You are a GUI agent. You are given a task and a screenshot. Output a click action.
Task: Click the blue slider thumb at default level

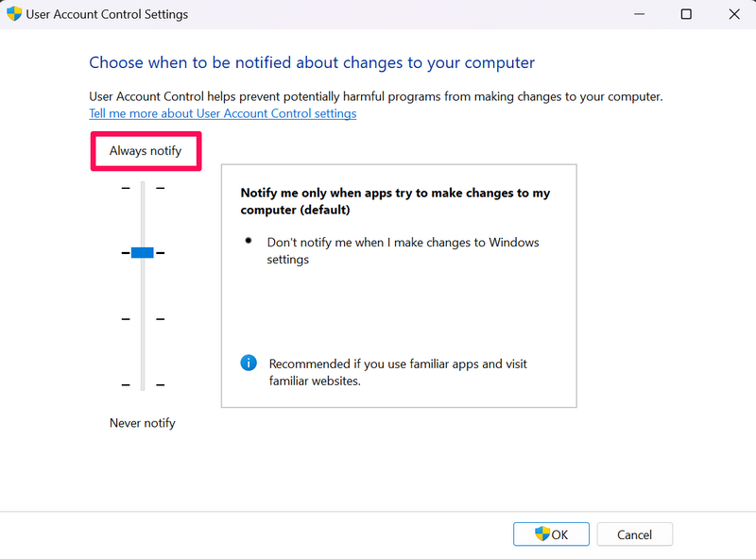tap(143, 252)
